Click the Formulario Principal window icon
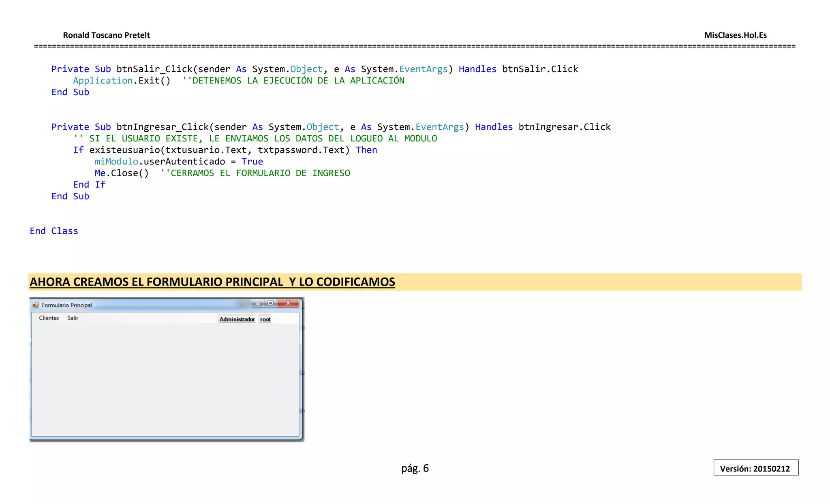Image resolution: width=830 pixels, height=504 pixels. click(36, 305)
